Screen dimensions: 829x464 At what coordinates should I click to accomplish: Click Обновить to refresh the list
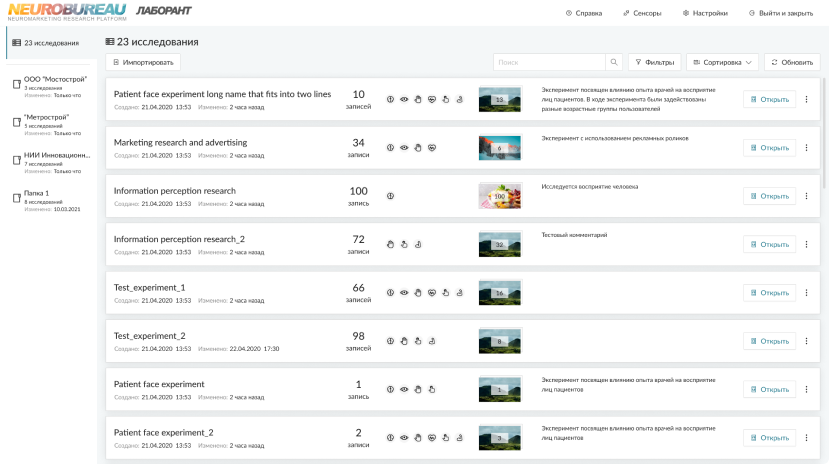[792, 62]
